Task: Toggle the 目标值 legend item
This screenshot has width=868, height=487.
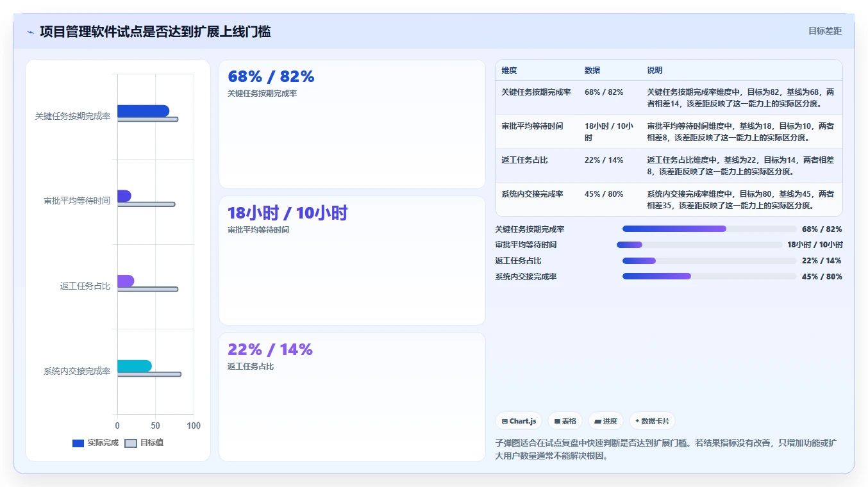Action: [x=144, y=443]
